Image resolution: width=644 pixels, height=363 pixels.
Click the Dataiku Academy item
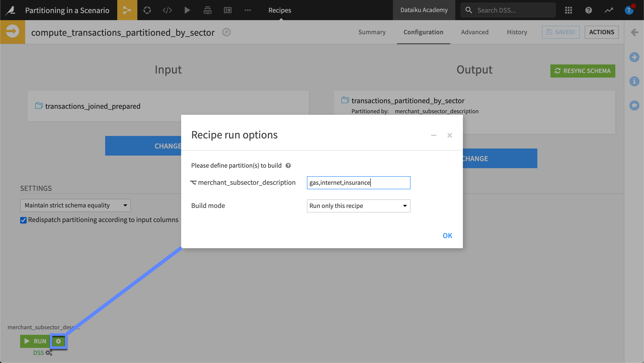pos(424,10)
